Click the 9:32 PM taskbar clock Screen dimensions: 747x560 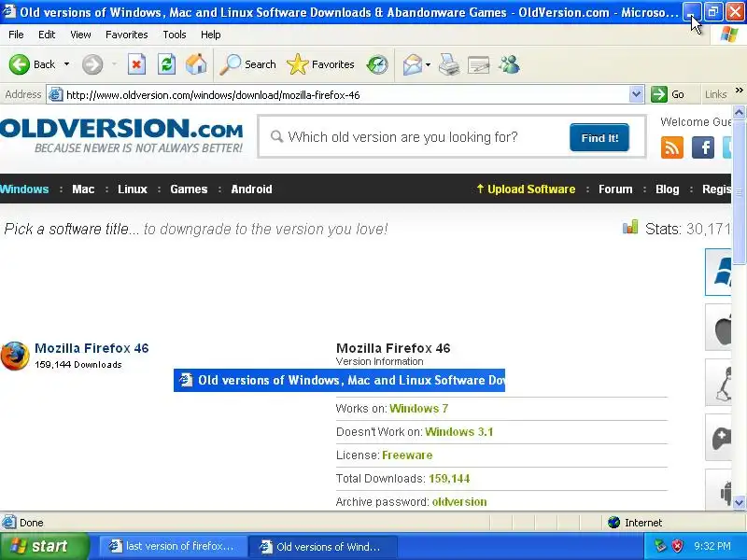coord(712,546)
